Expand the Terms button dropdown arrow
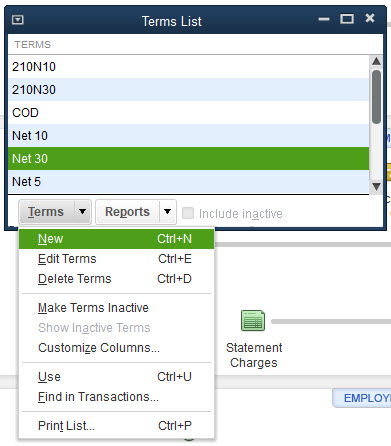This screenshot has width=391, height=446. point(83,211)
